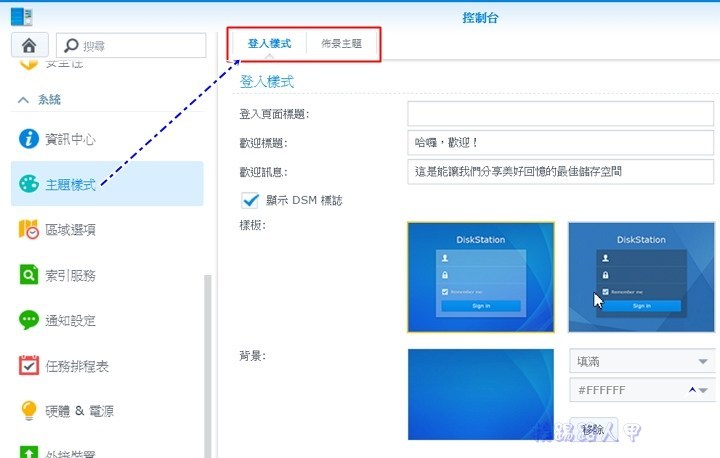Viewport: 720px width, 458px height.
Task: Click the blue background preview image
Action: 481,394
